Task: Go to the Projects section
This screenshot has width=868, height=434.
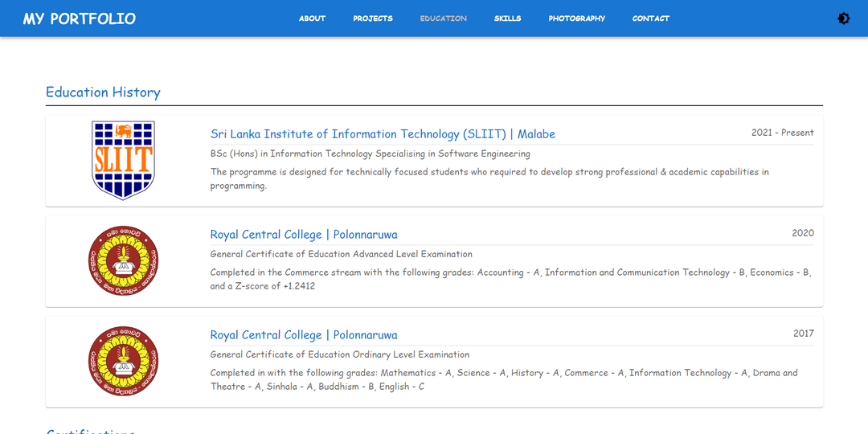Action: coord(373,18)
